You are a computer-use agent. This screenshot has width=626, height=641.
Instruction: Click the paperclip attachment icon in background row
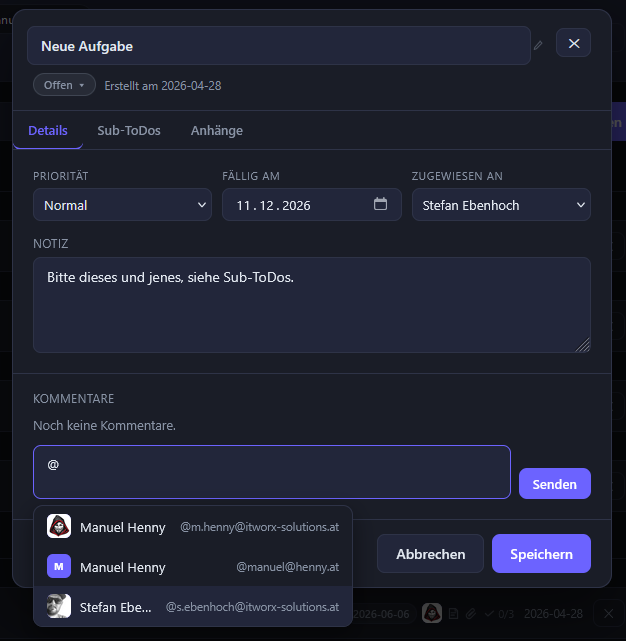pos(470,613)
